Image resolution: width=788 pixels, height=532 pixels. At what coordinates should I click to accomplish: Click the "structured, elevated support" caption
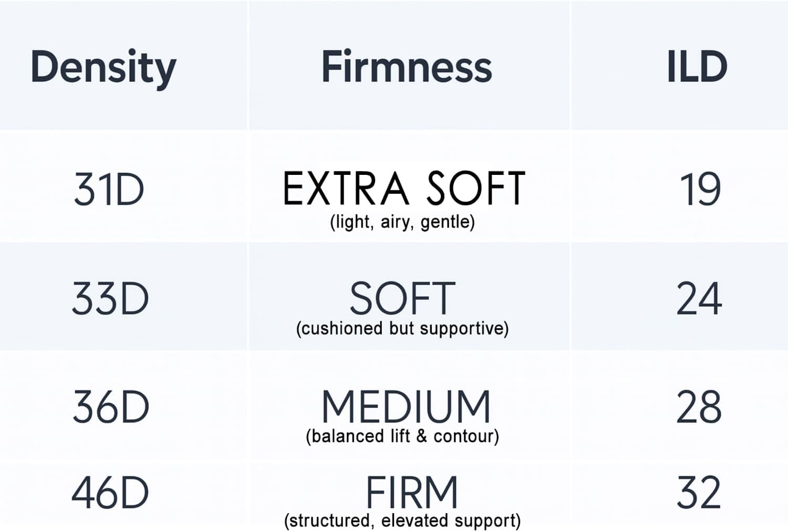click(x=402, y=521)
